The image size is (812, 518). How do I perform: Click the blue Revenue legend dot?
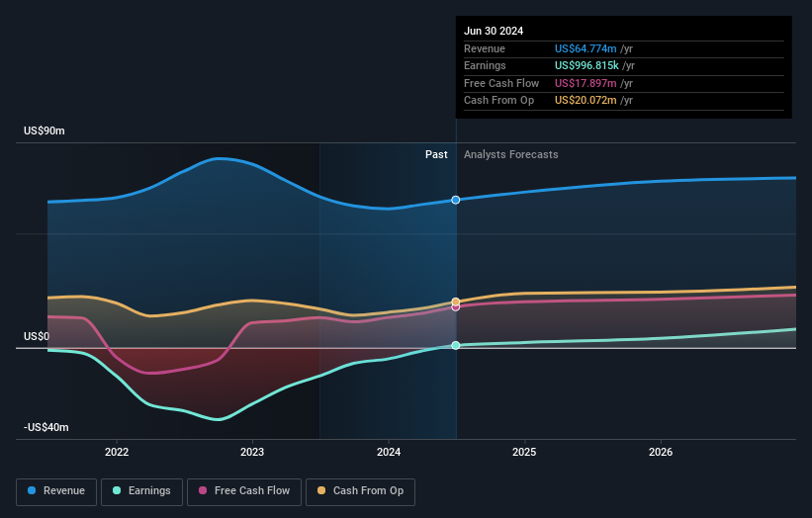tap(32, 490)
